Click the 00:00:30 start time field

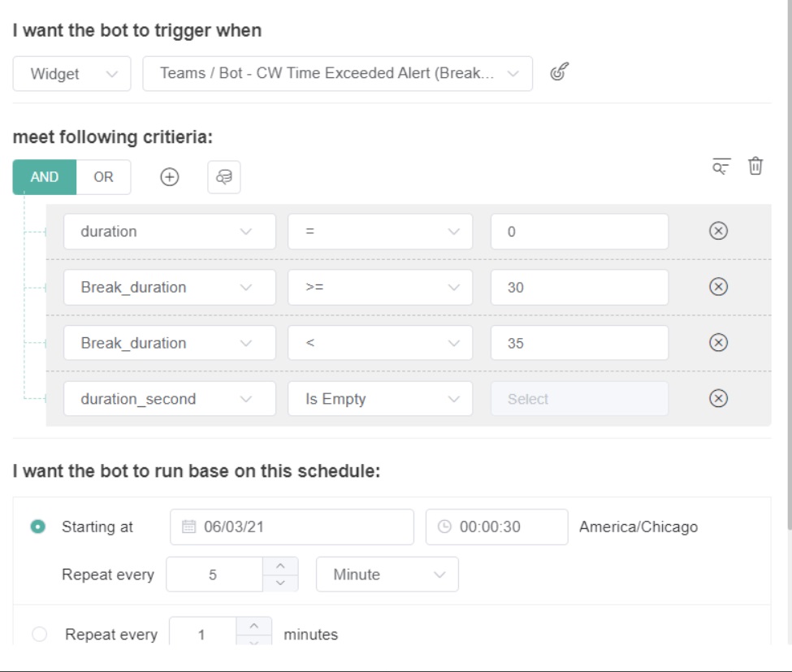click(x=496, y=527)
